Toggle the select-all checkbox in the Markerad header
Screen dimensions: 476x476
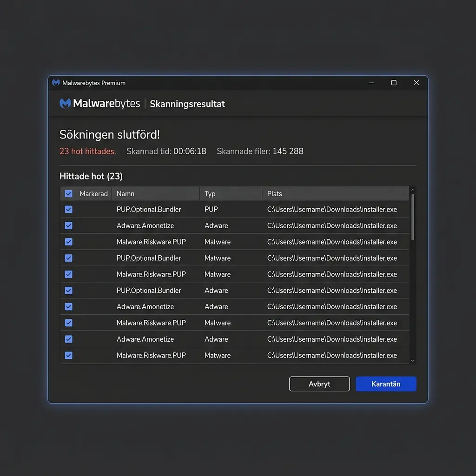tap(69, 194)
